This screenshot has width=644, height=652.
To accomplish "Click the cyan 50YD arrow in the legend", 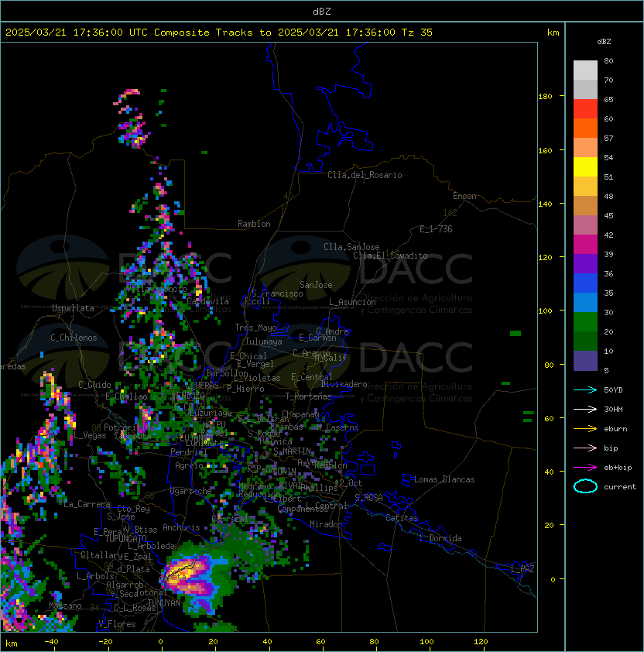I will (585, 390).
